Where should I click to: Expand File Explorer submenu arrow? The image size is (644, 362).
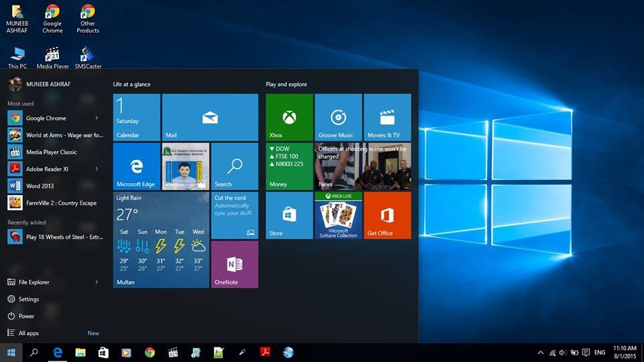(97, 282)
